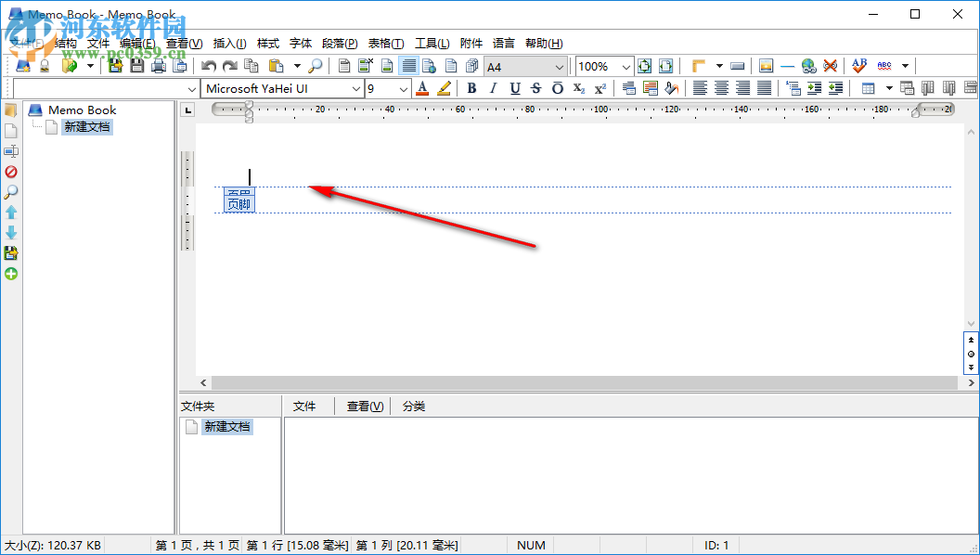Click green plus add icon in sidebar
This screenshot has height=555, width=980.
(x=11, y=274)
